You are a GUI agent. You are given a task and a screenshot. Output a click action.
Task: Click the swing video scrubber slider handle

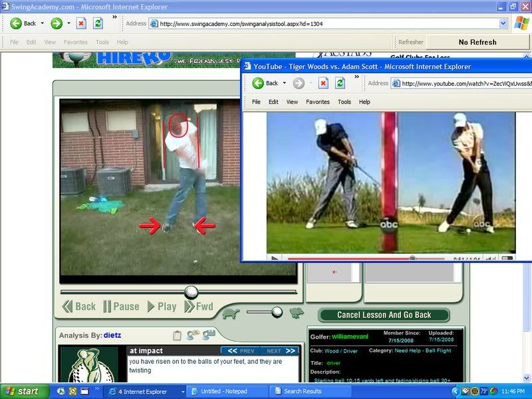click(x=192, y=291)
